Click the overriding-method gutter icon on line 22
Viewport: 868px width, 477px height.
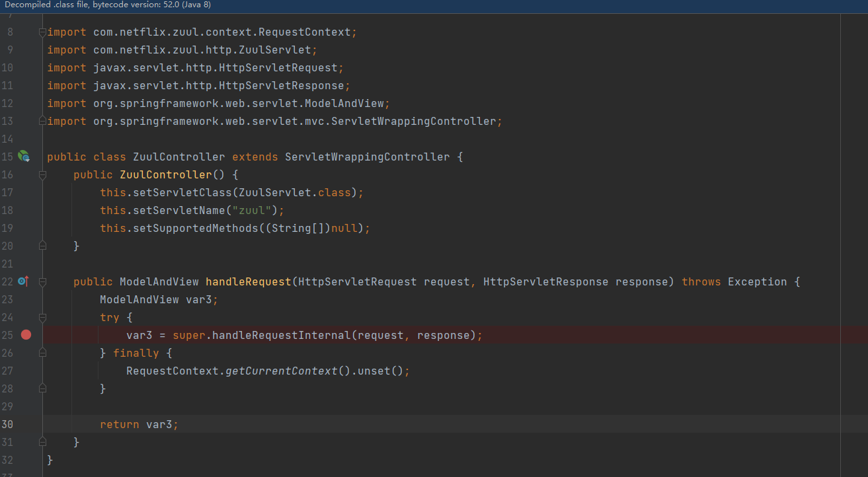[24, 281]
